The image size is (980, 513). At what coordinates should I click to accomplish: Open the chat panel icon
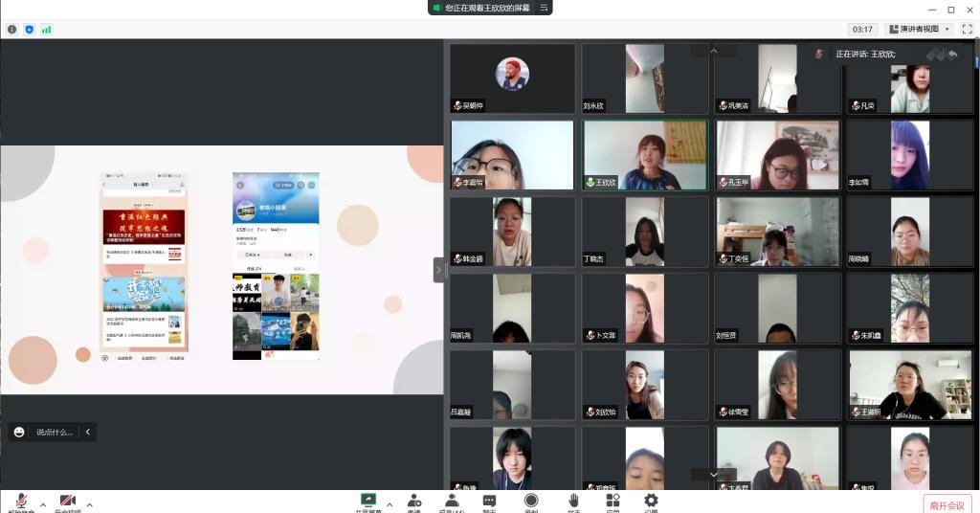(490, 502)
